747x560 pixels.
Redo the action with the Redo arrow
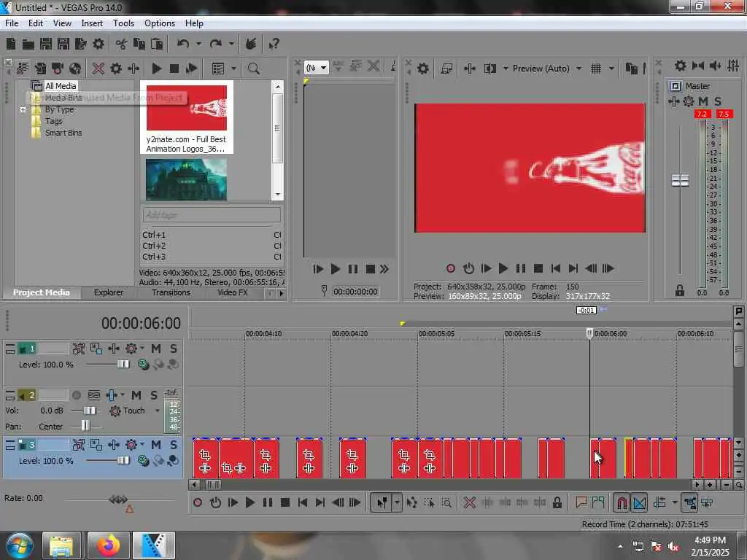[215, 44]
